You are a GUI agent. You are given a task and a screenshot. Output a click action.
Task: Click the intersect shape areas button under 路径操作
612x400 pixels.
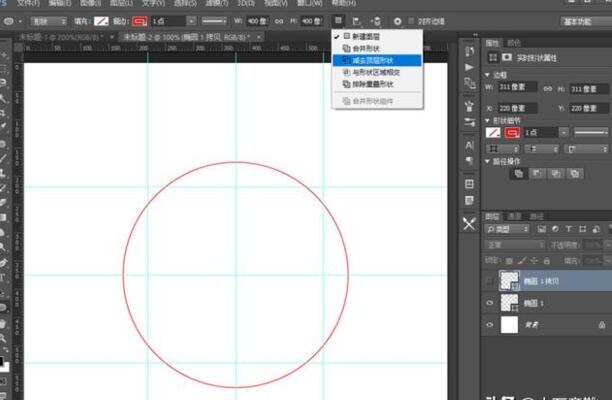(556, 174)
